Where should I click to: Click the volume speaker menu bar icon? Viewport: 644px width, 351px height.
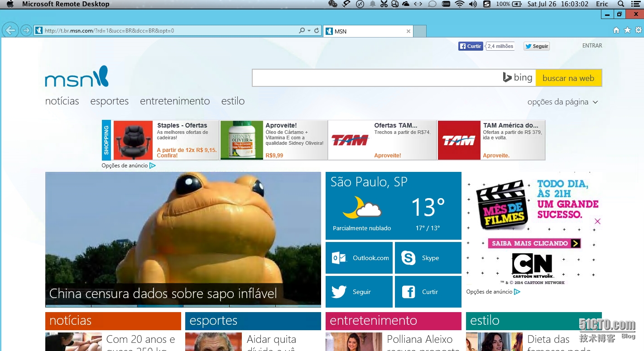(x=473, y=4)
